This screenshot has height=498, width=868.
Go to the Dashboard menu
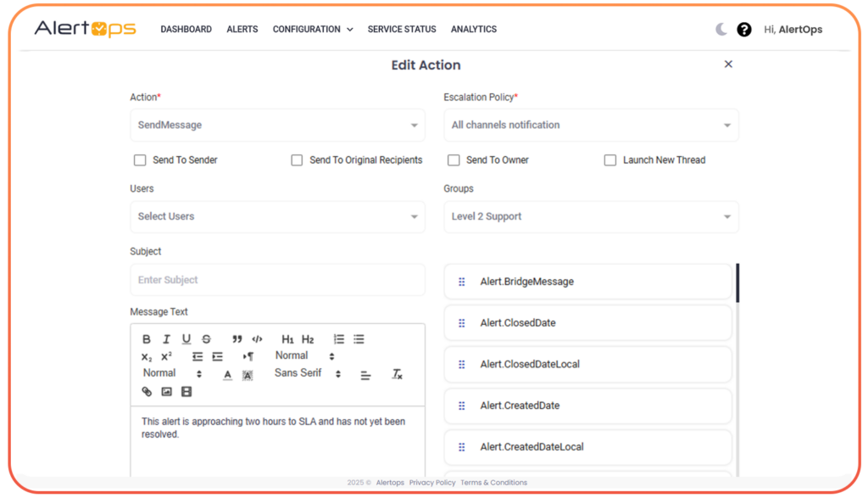coord(186,29)
